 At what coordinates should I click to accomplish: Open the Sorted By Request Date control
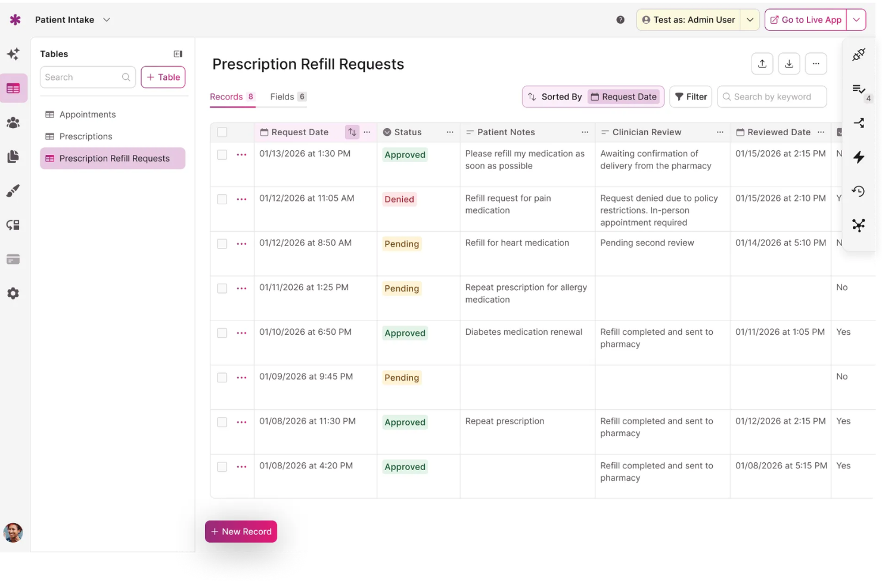pos(594,97)
